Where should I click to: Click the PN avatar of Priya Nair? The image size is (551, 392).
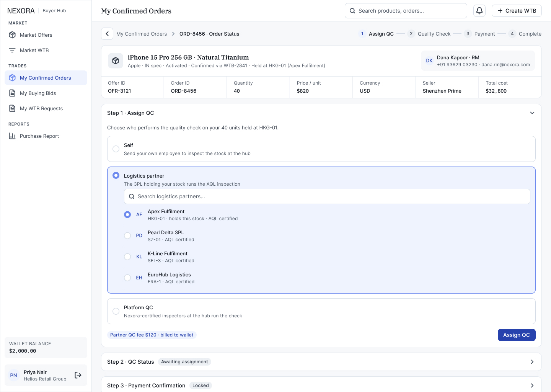[14, 375]
